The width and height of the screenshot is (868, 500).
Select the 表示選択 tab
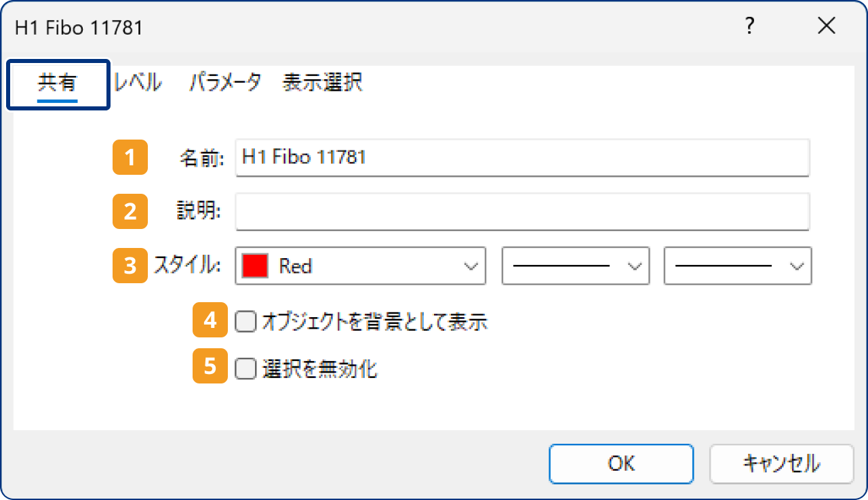pos(322,82)
